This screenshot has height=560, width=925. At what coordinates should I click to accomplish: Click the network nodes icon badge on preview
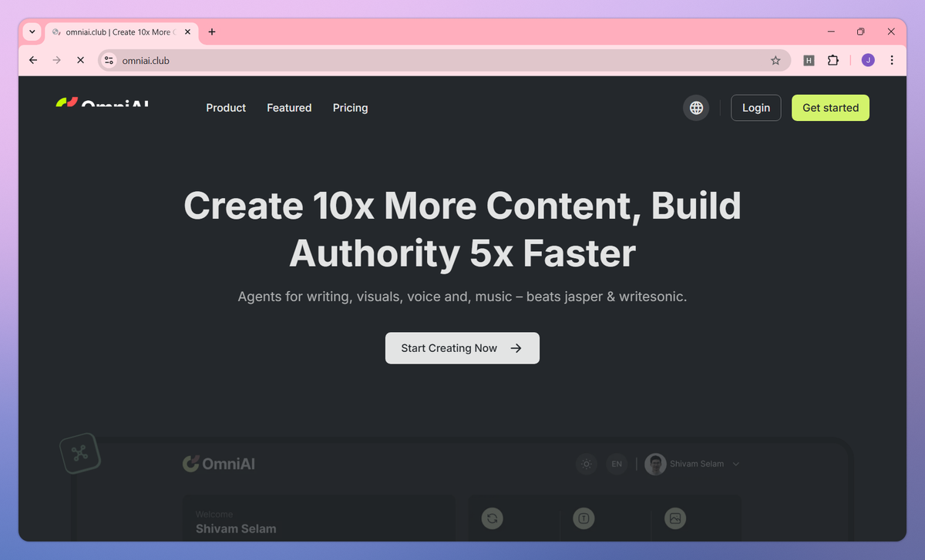pyautogui.click(x=80, y=453)
